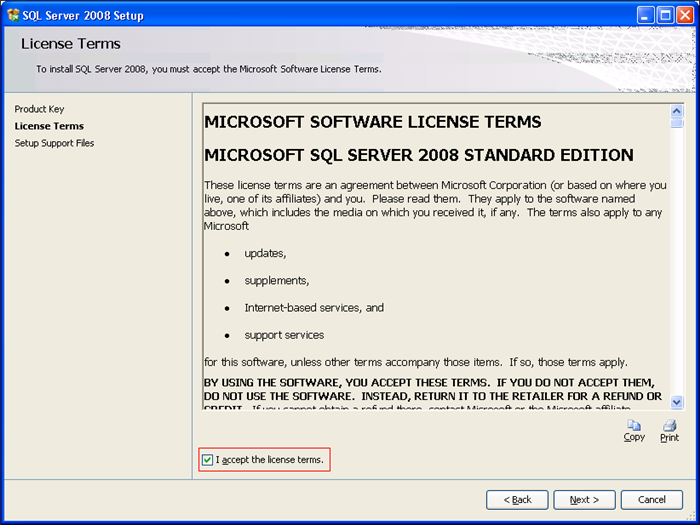Click the Print icon below the license text
The image size is (700, 525).
tap(669, 426)
